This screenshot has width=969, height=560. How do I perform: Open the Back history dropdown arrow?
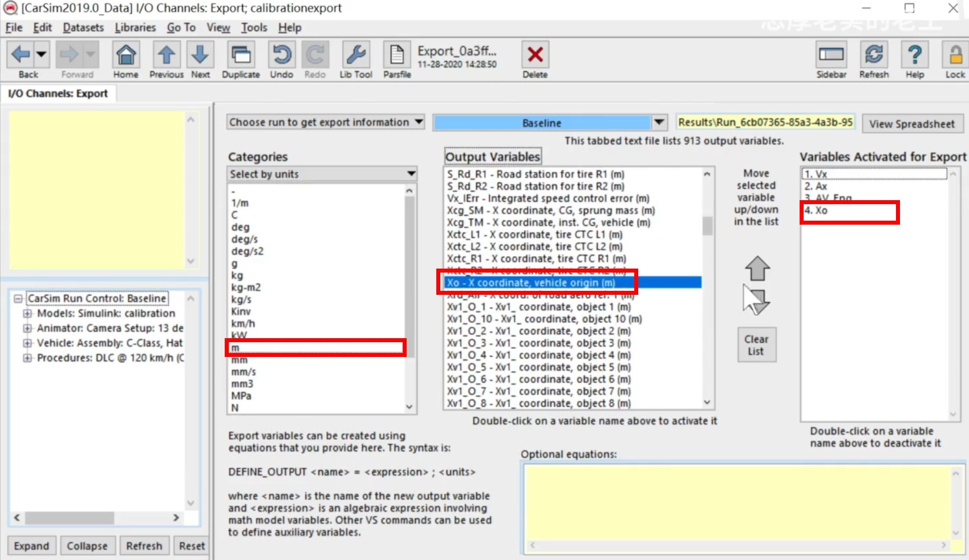click(42, 55)
